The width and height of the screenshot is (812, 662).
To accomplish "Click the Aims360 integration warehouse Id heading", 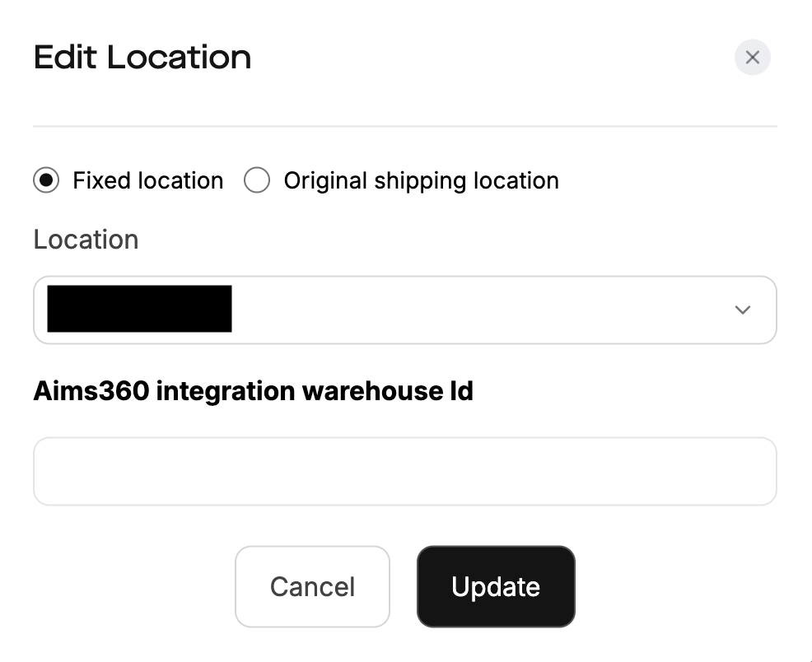I will (x=252, y=390).
